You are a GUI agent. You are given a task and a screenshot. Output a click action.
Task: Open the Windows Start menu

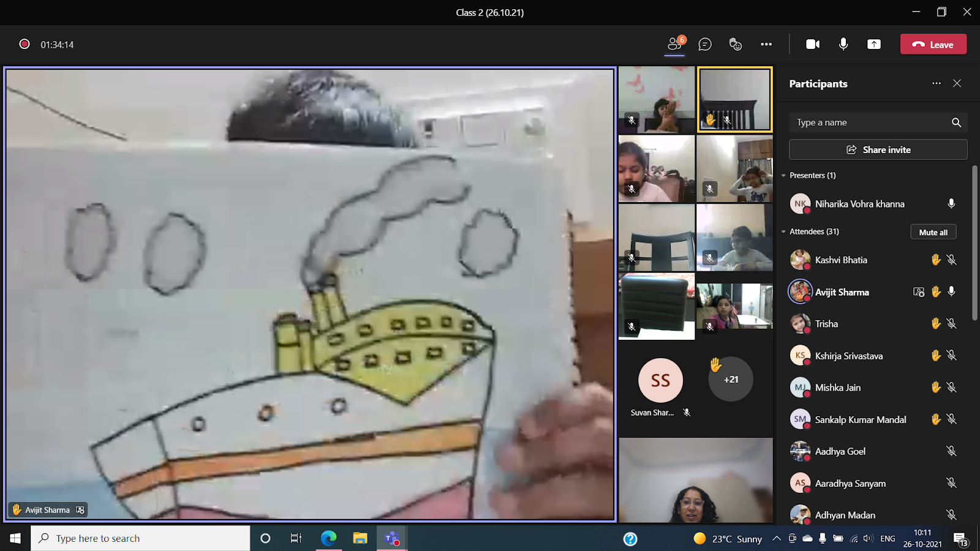click(x=15, y=538)
